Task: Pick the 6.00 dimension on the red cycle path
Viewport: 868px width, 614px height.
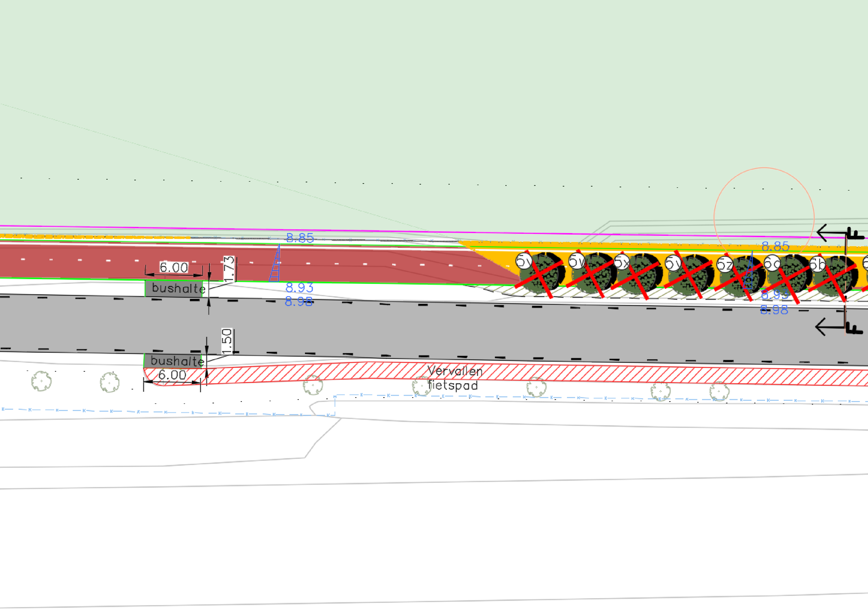Action: [173, 268]
